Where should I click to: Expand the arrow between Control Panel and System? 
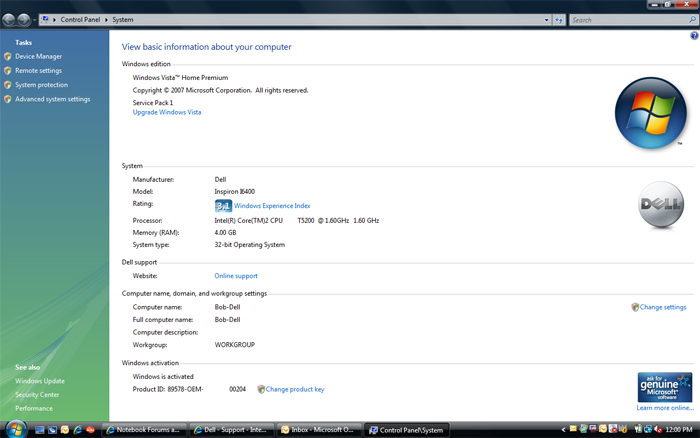106,20
